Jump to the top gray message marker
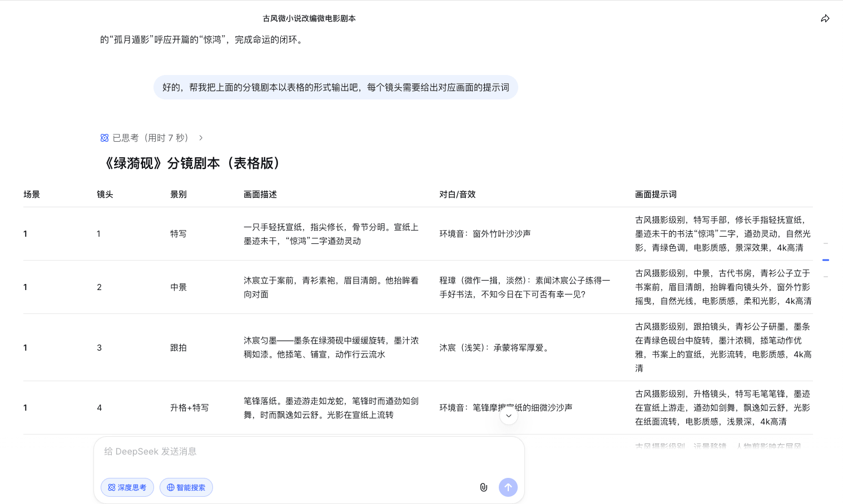The width and height of the screenshot is (843, 504). coord(826,243)
